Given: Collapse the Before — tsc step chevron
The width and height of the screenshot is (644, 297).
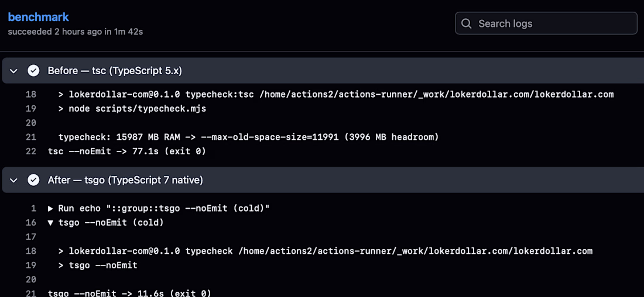Looking at the screenshot, I should click(13, 71).
